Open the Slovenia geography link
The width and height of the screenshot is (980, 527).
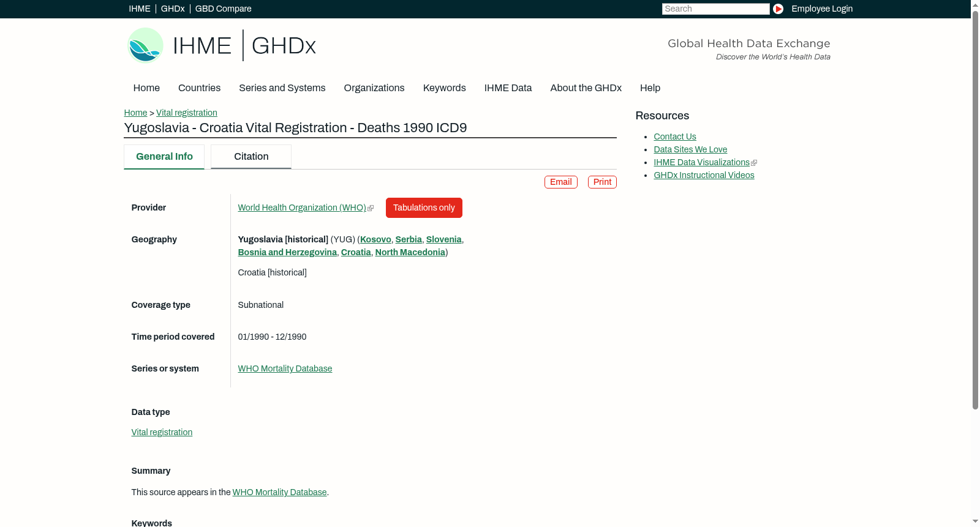[444, 239]
